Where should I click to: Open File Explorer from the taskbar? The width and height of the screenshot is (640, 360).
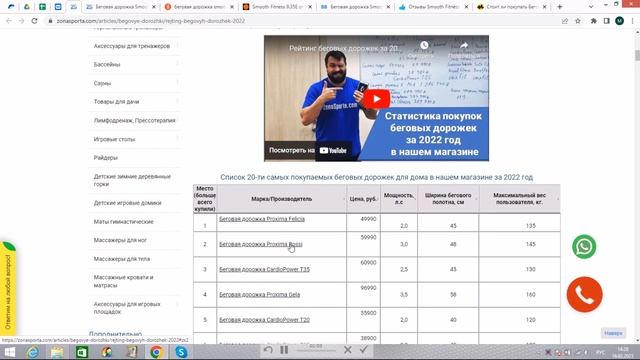57,352
